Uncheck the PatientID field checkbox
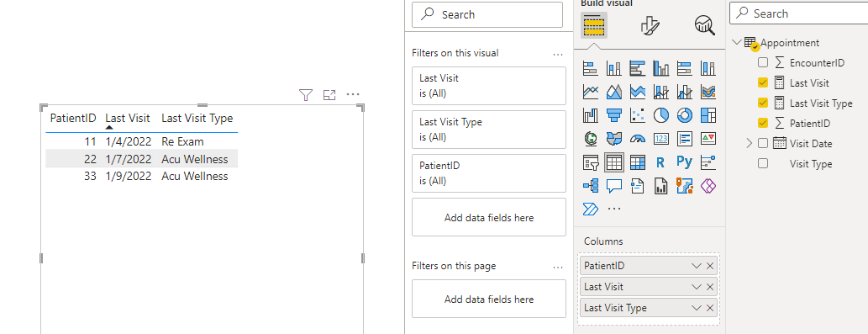868x334 pixels. coord(763,123)
